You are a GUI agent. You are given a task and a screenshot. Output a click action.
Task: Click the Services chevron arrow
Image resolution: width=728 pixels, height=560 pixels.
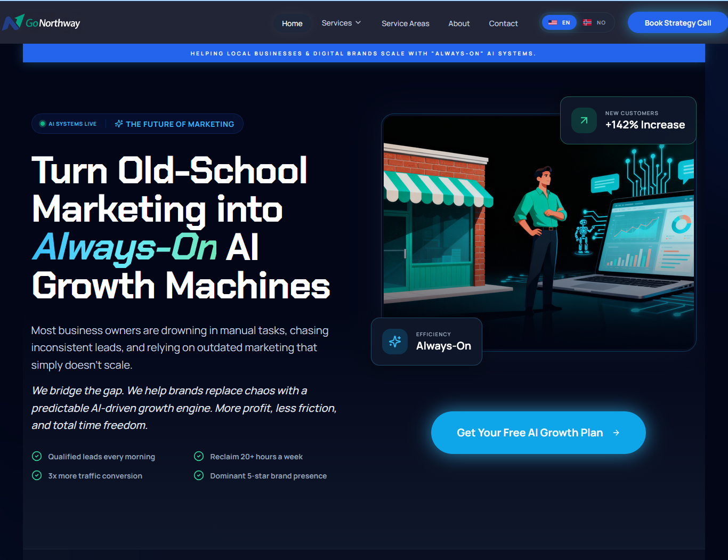point(358,23)
